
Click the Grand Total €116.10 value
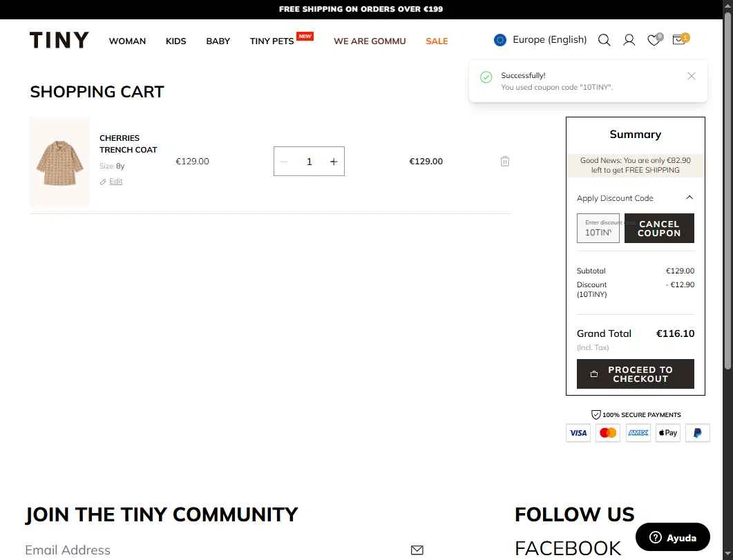click(675, 334)
